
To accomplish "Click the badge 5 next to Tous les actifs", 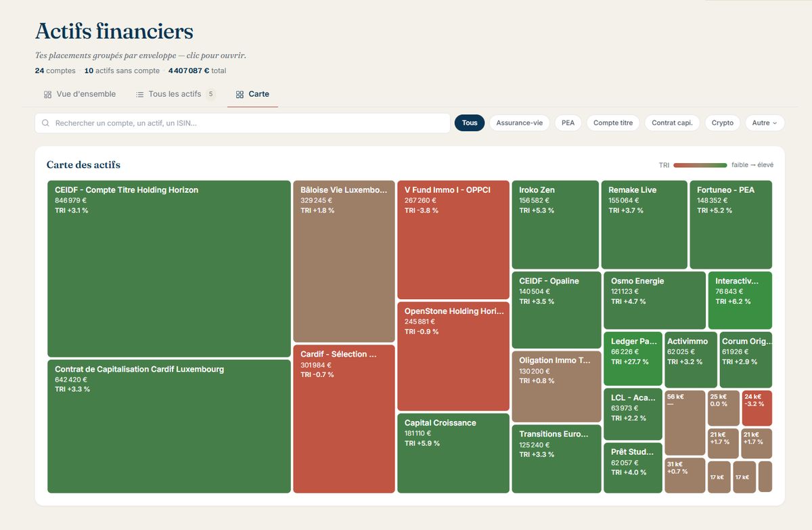I will coord(210,94).
